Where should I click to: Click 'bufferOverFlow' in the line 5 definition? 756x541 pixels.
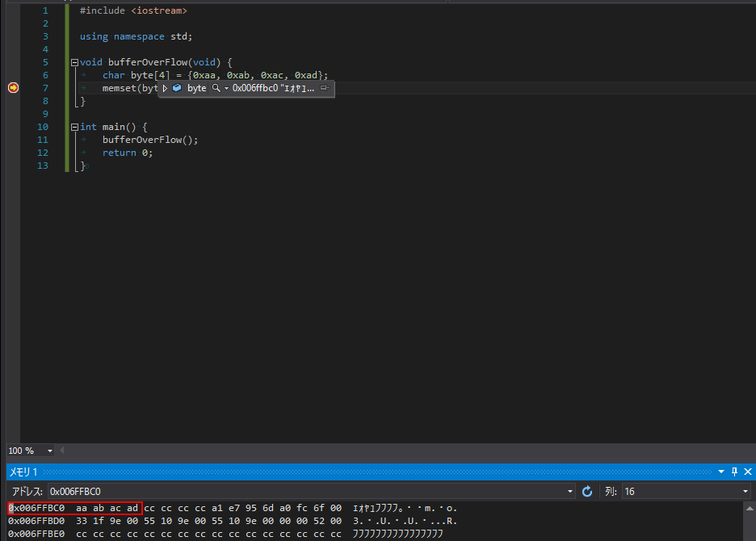click(x=148, y=62)
